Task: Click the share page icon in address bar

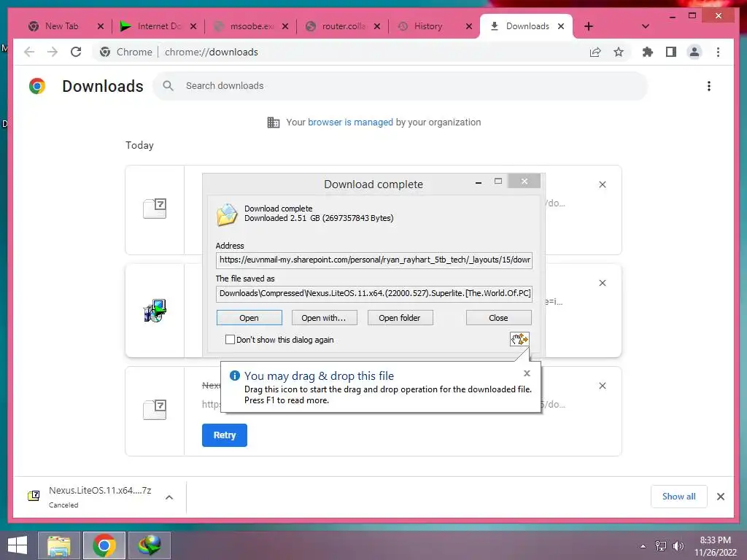Action: [x=595, y=52]
